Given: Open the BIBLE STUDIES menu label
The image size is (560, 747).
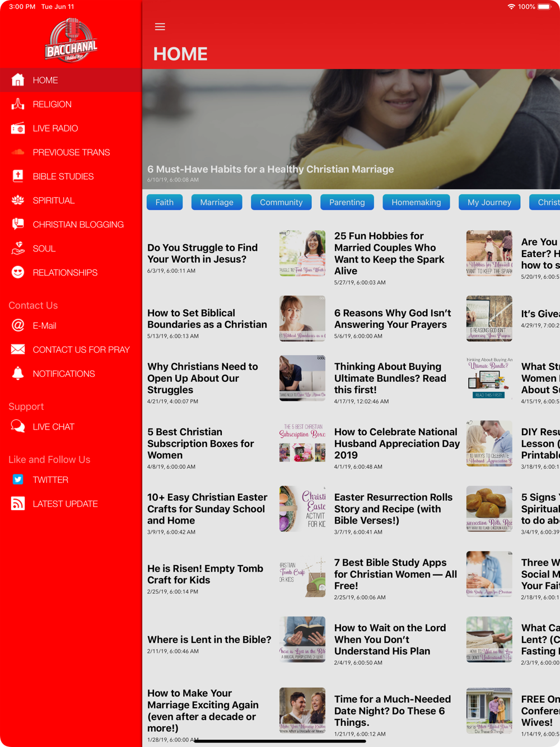Looking at the screenshot, I should [x=63, y=176].
